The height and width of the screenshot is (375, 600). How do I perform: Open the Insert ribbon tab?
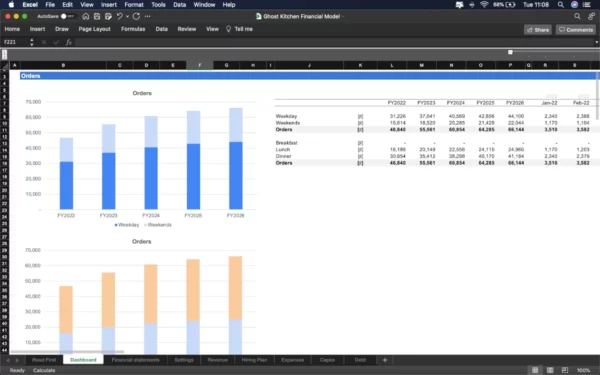point(38,29)
